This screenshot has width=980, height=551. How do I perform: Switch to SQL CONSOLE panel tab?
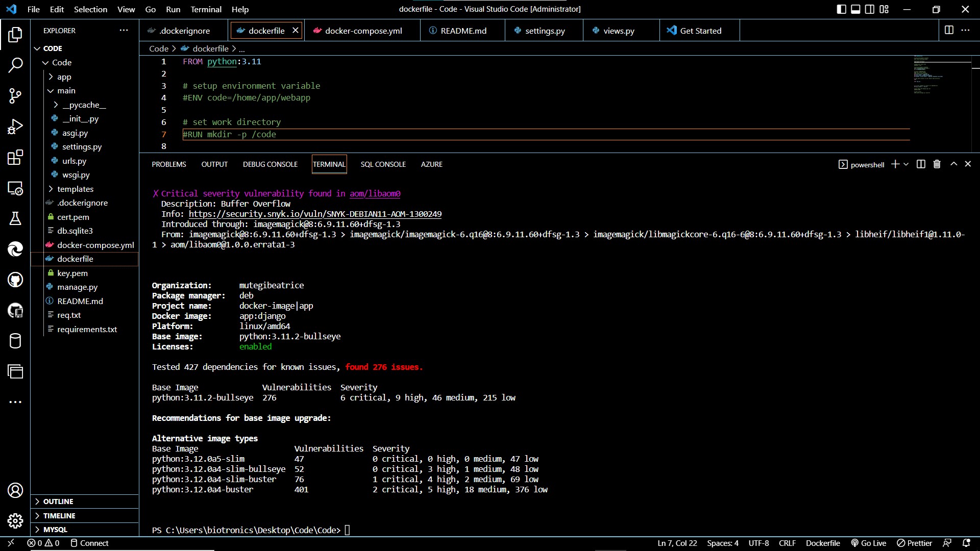pos(383,164)
